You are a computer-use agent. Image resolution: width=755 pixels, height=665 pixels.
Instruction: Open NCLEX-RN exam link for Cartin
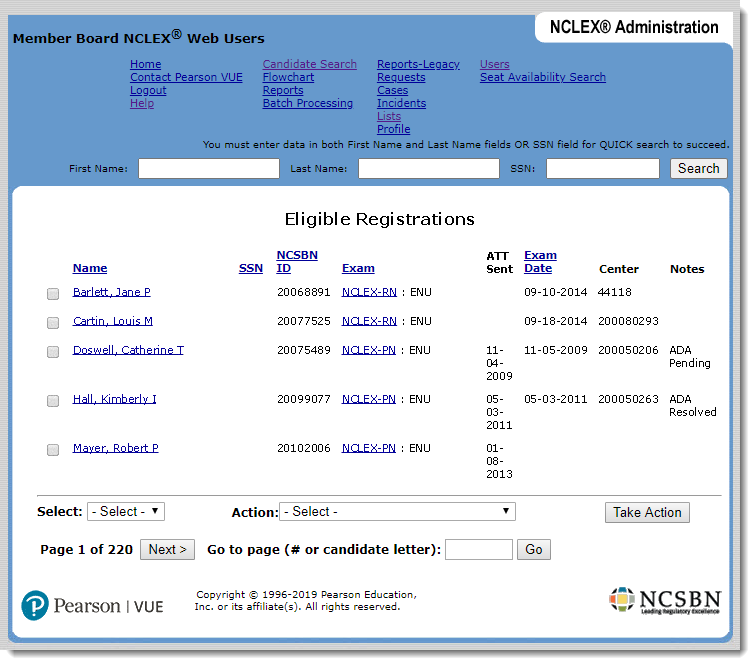[369, 321]
